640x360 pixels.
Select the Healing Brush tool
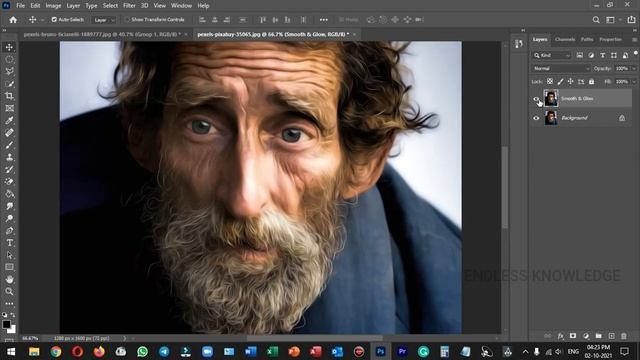coord(9,133)
